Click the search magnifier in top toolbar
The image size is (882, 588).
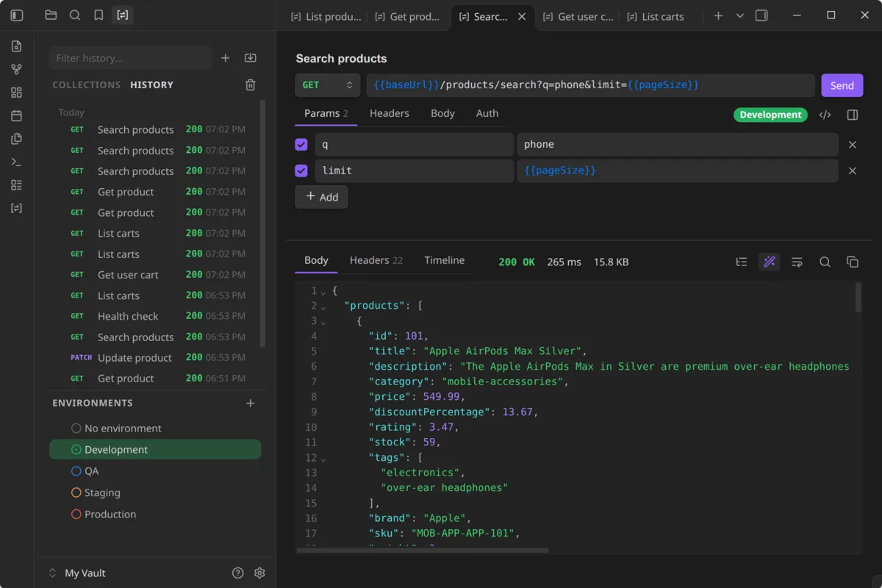[x=75, y=15]
